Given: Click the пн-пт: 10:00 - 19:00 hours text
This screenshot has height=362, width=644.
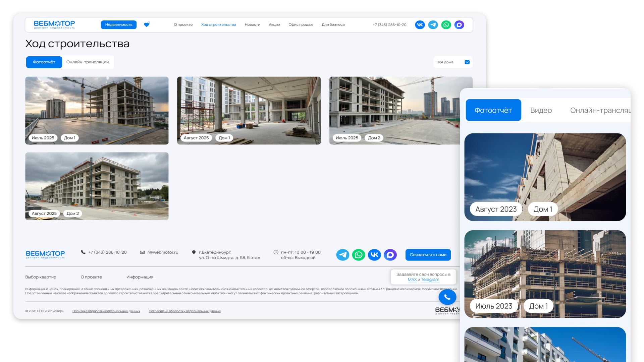Looking at the screenshot, I should coord(301,252).
